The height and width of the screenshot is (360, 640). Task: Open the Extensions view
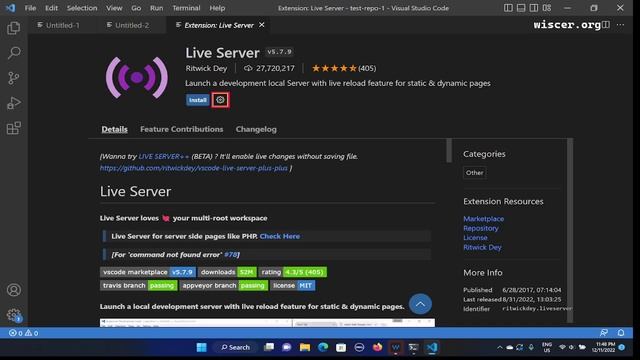13,128
